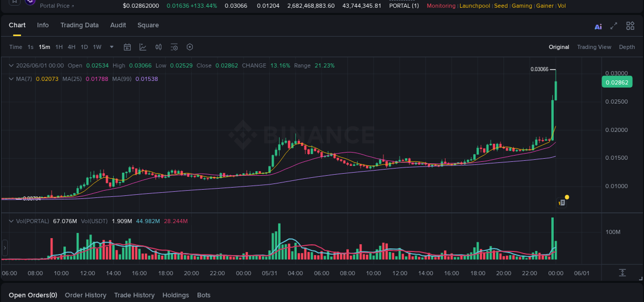Image resolution: width=644 pixels, height=302 pixels.
Task: Switch to Trading View chart mode
Action: [x=594, y=47]
